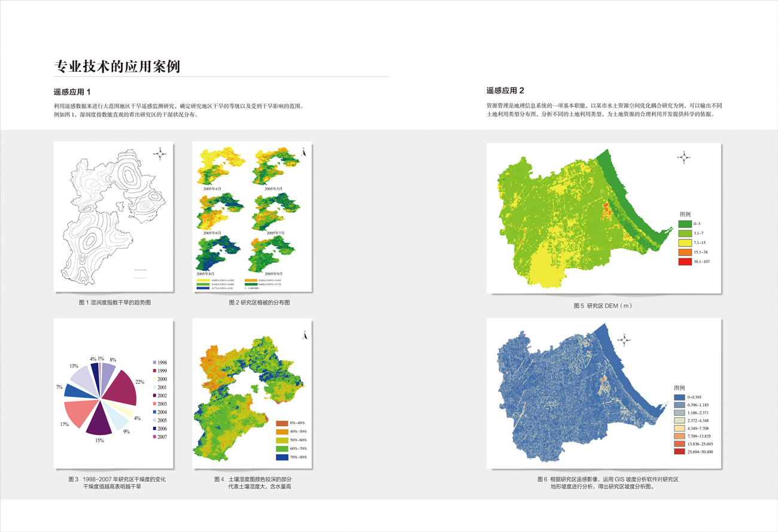
Task: Select the 0.396–1.185 slope legend swatch
Action: click(x=679, y=405)
